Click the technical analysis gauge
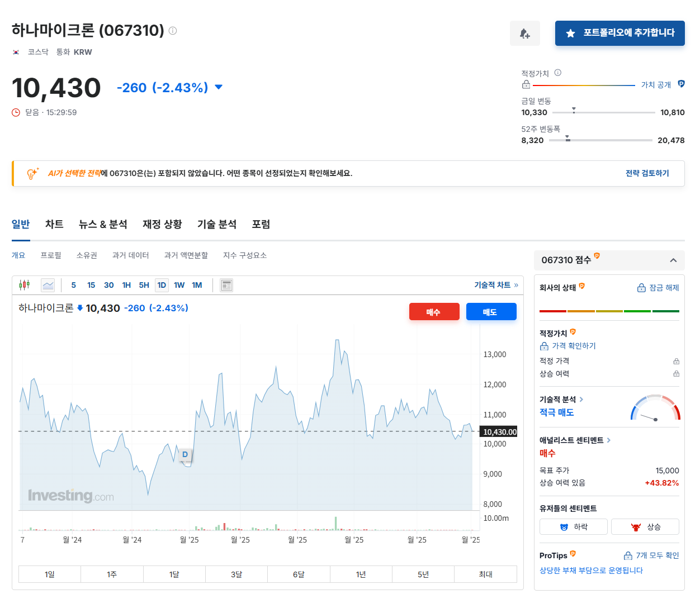 [655, 408]
